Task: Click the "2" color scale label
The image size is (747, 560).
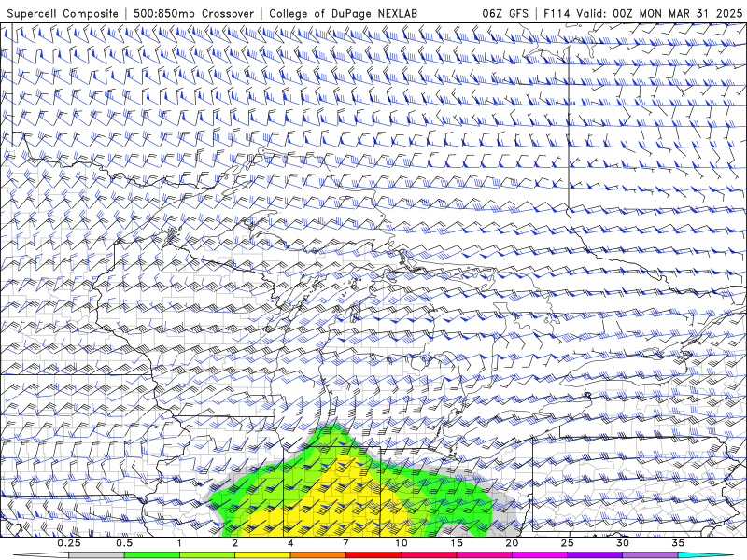Action: click(x=235, y=543)
